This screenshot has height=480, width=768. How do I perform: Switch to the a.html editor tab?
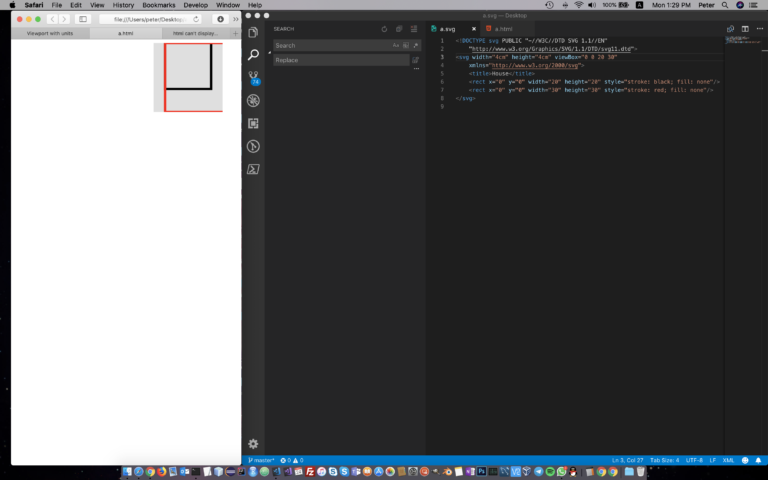503,29
